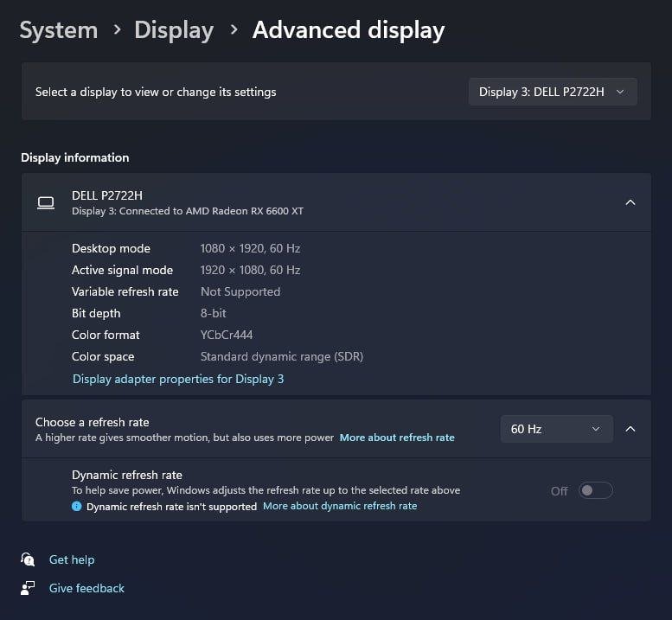
Task: Click Dynamic refresh rate isn't supported message
Action: pyautogui.click(x=171, y=507)
